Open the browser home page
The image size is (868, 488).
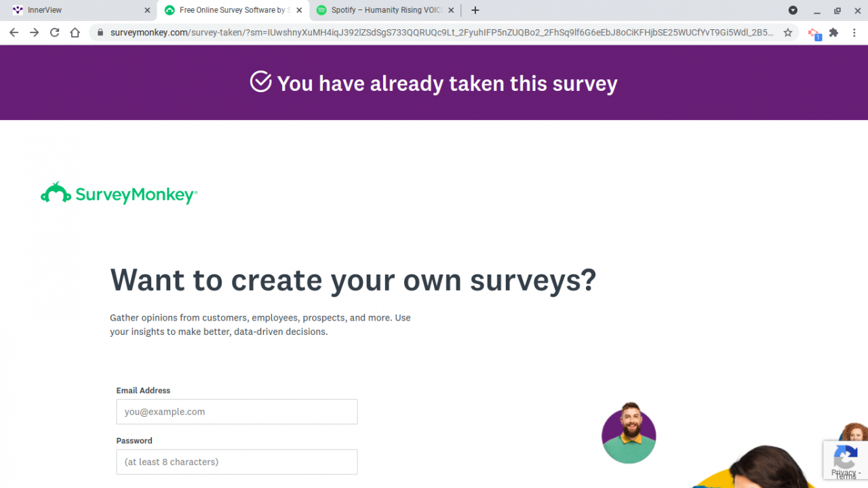[x=75, y=33]
